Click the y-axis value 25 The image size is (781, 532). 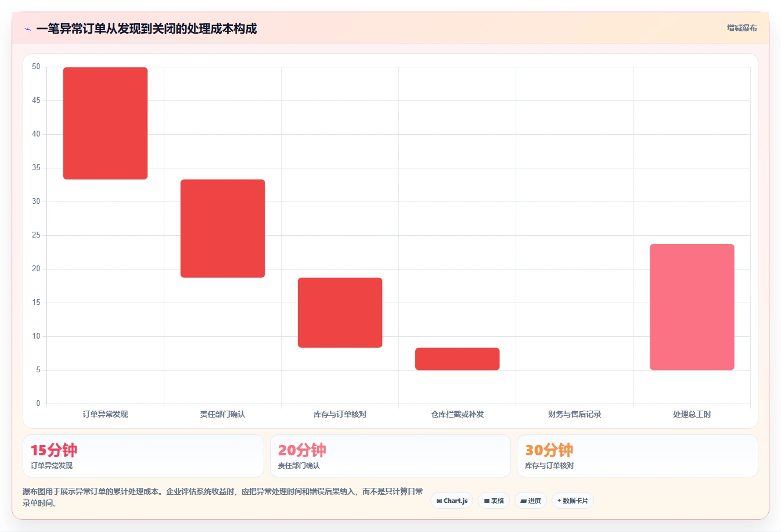tap(36, 235)
